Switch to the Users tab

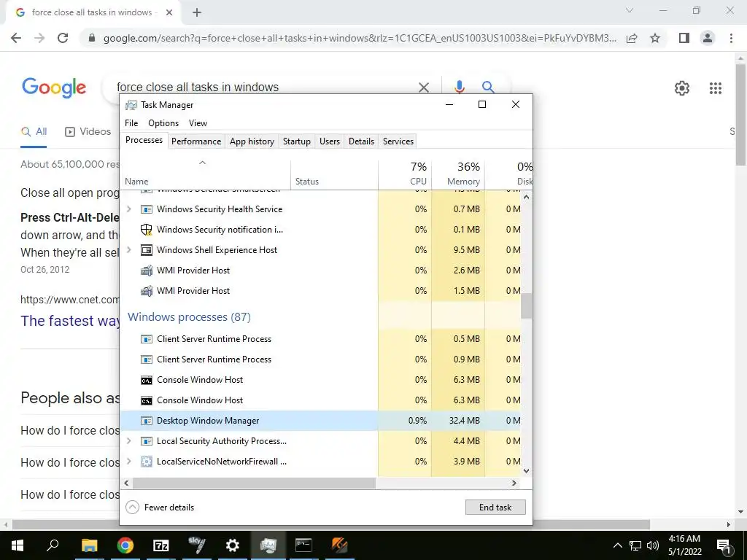(330, 141)
